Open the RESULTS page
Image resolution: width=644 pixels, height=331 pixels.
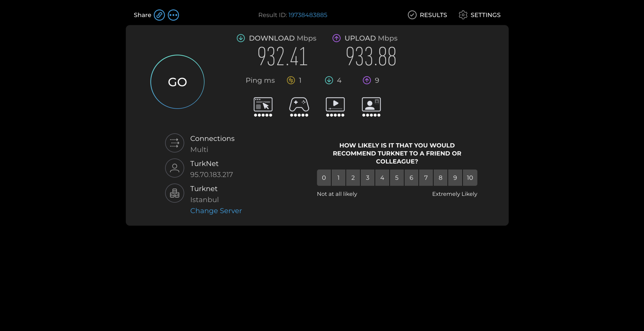(x=427, y=15)
